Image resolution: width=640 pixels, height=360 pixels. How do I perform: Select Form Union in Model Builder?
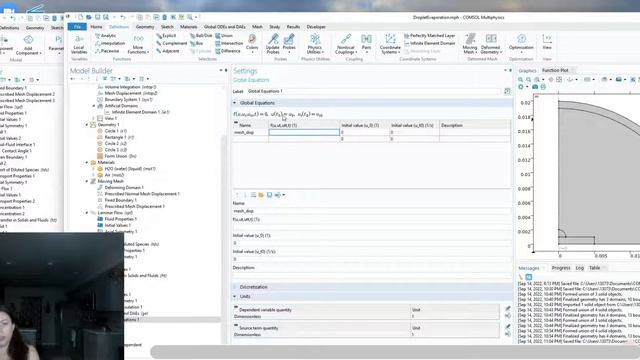[117, 156]
